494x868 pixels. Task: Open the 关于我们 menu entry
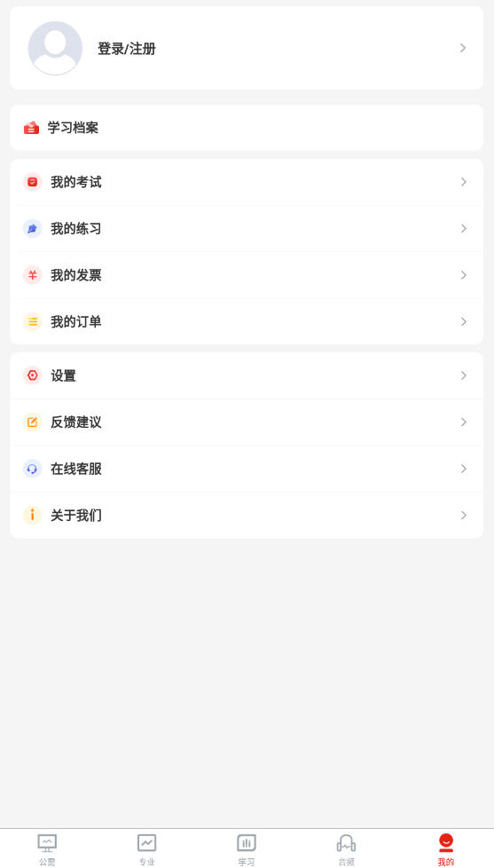tap(247, 516)
